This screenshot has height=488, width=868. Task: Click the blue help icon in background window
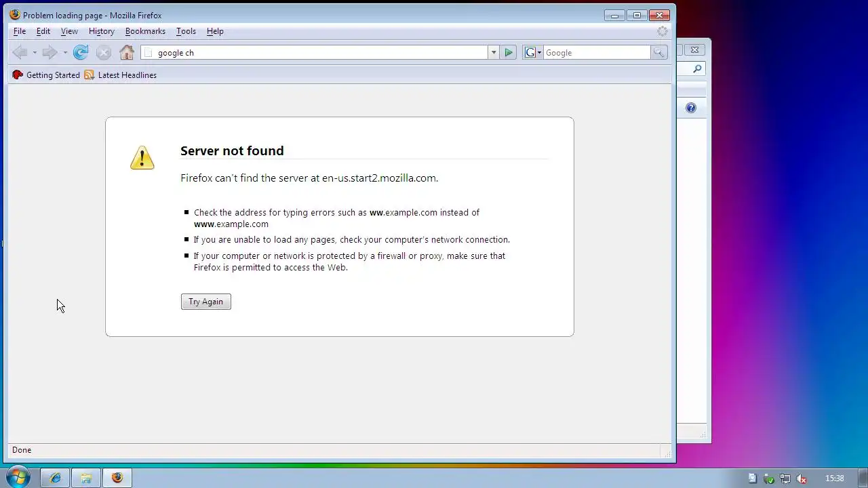(691, 108)
